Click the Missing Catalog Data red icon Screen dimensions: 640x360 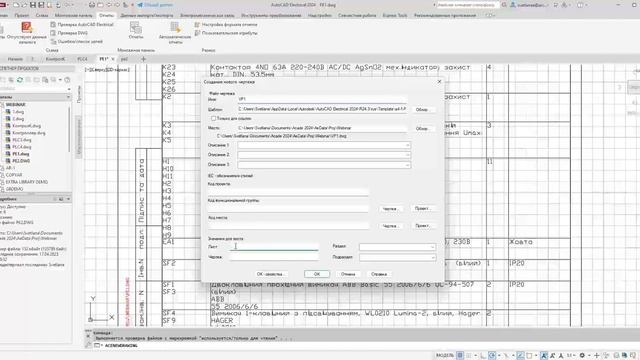point(27,27)
